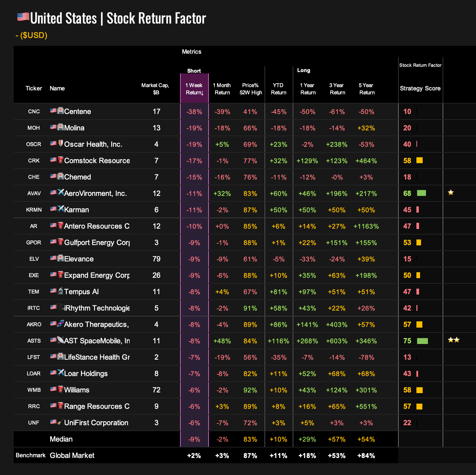Click Williams' 92% Price% 52W High value

[250, 390]
